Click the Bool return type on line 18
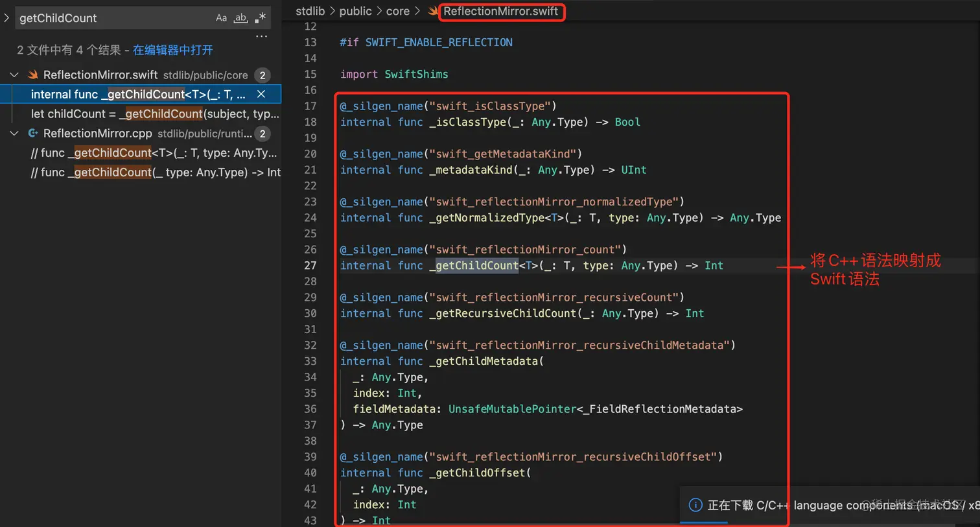 [627, 123]
